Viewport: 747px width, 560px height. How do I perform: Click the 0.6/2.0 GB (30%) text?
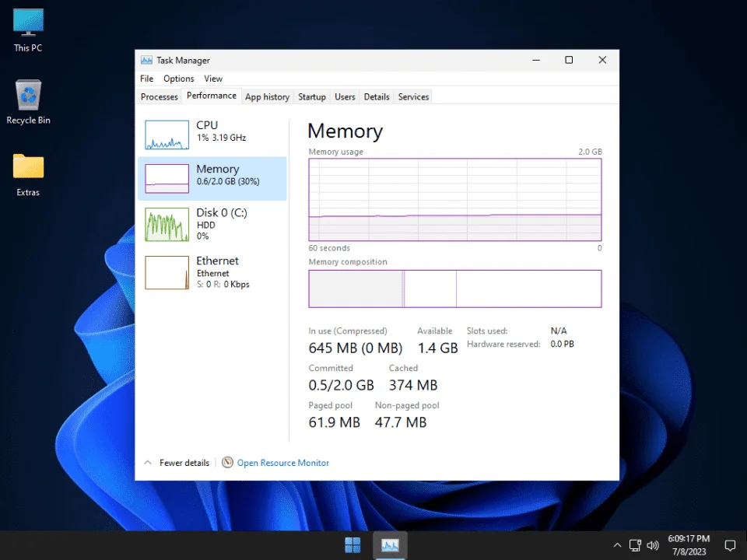pos(228,181)
